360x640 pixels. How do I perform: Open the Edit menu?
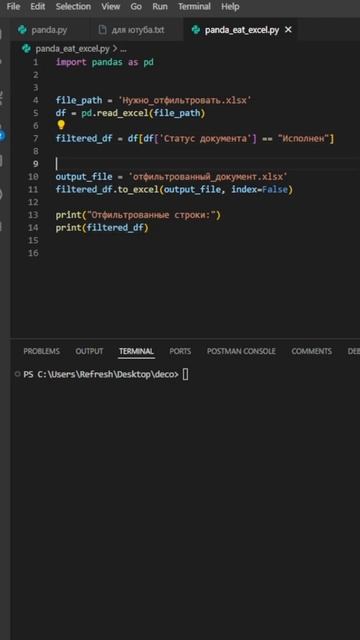click(x=38, y=7)
